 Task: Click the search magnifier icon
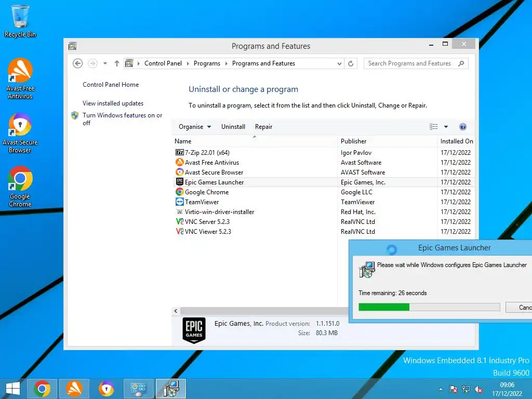461,63
